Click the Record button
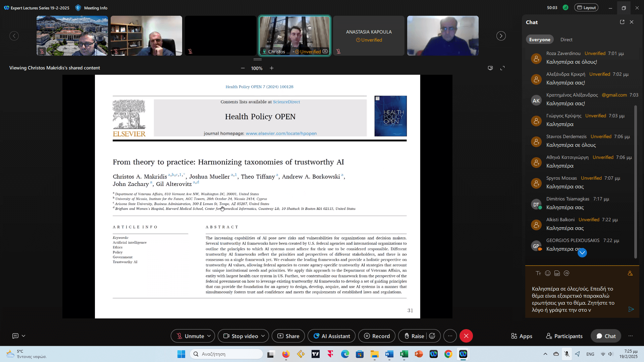Image resolution: width=644 pixels, height=362 pixels. pos(377,336)
